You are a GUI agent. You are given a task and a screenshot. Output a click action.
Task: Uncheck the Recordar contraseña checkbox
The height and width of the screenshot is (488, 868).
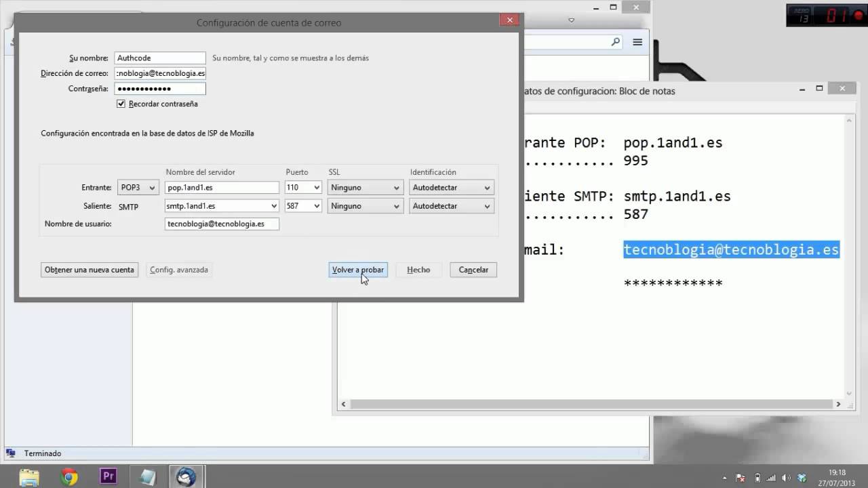pyautogui.click(x=121, y=104)
